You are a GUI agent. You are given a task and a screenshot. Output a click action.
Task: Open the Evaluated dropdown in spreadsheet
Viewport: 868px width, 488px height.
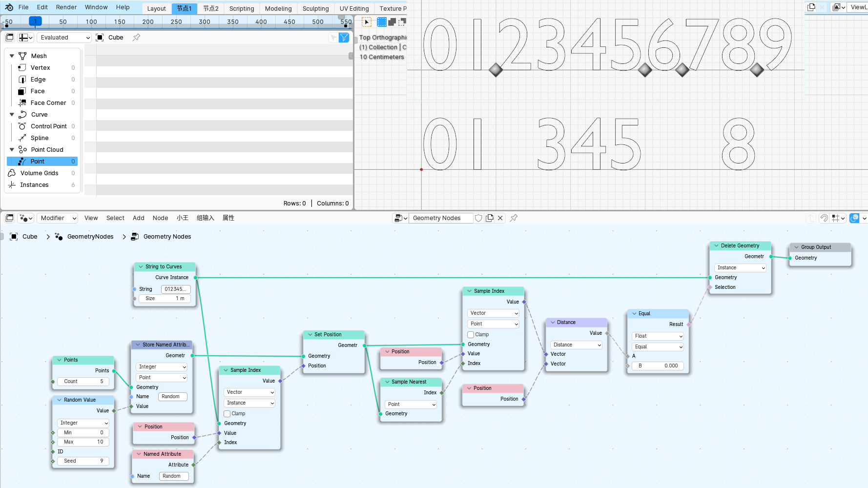tap(64, 38)
